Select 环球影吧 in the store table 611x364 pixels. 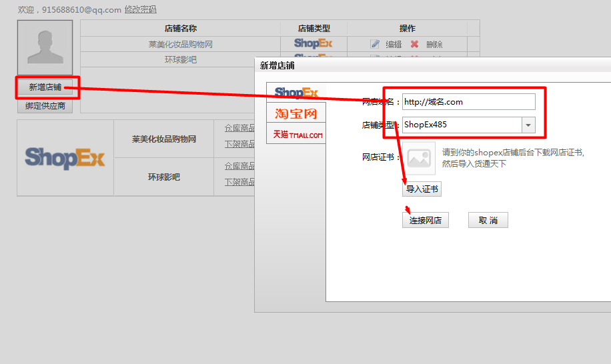(x=180, y=59)
